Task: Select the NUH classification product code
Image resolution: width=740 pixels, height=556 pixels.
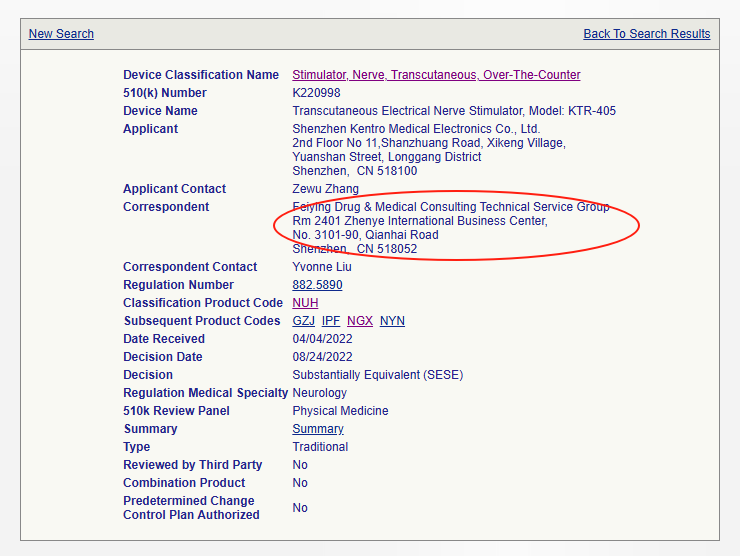Action: (x=305, y=303)
